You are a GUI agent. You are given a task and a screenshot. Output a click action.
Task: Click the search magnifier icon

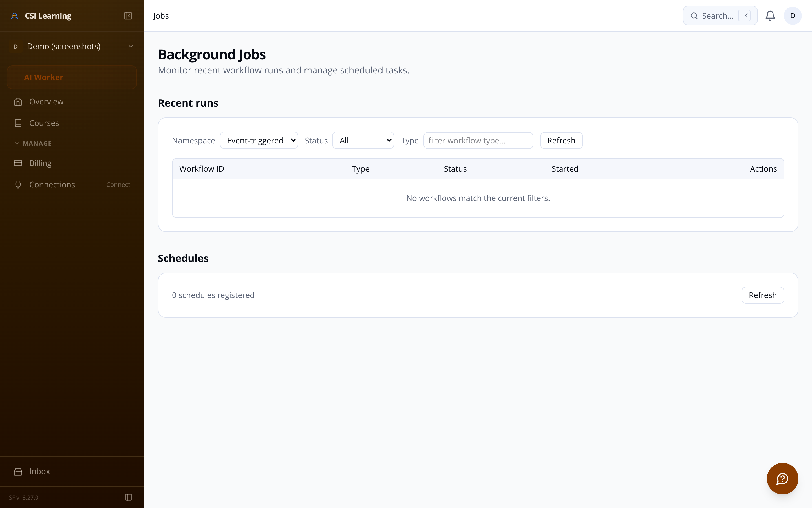pyautogui.click(x=694, y=16)
